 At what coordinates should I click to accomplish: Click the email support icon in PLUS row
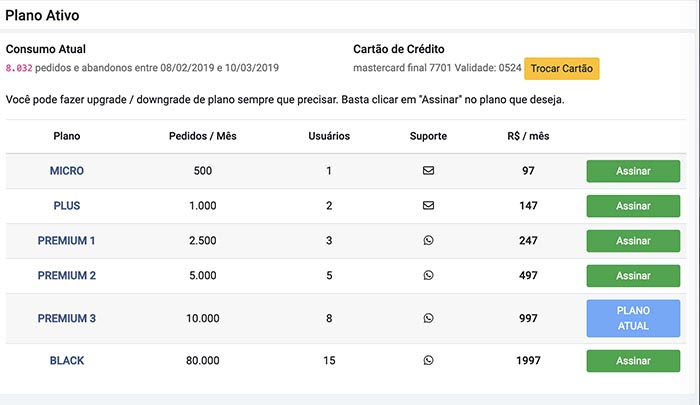[428, 205]
